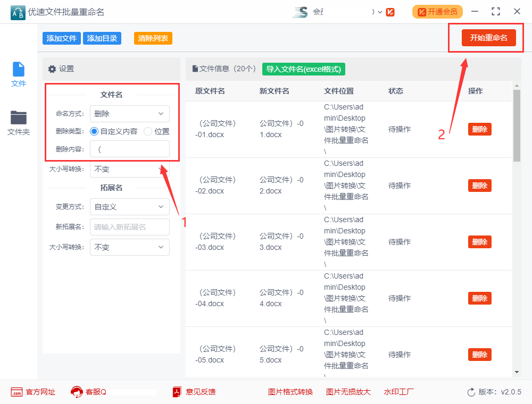This screenshot has width=532, height=404.
Task: Click 操作 column header
Action: (475, 91)
